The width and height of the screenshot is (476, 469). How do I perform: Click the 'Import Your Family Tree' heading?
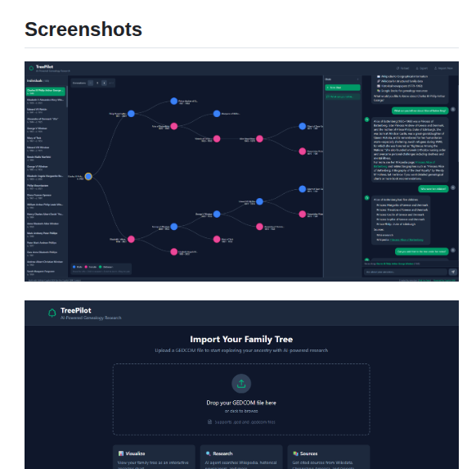(x=241, y=339)
